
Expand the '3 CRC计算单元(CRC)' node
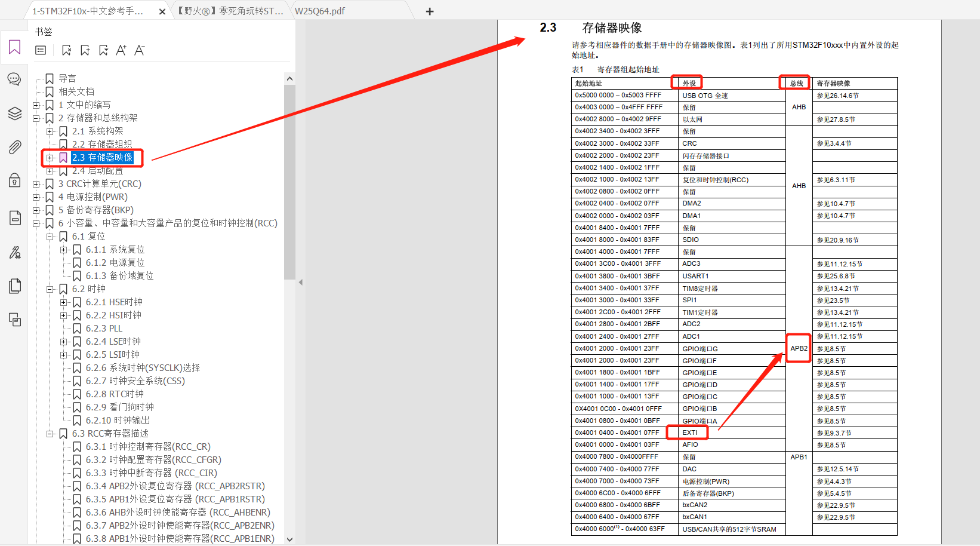36,184
